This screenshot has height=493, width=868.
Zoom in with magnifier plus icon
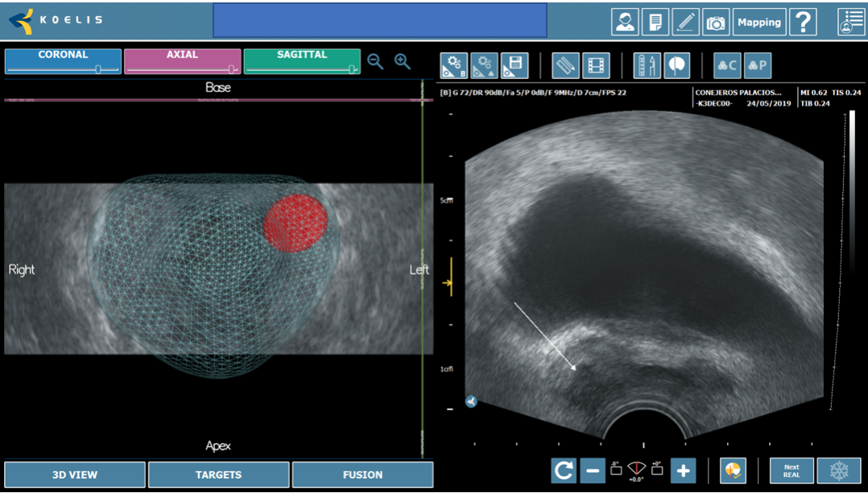[403, 61]
